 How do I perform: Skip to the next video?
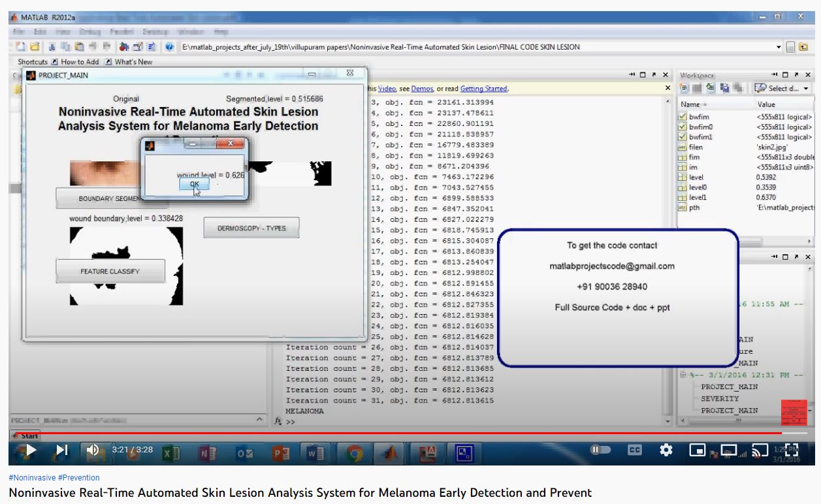[x=61, y=450]
